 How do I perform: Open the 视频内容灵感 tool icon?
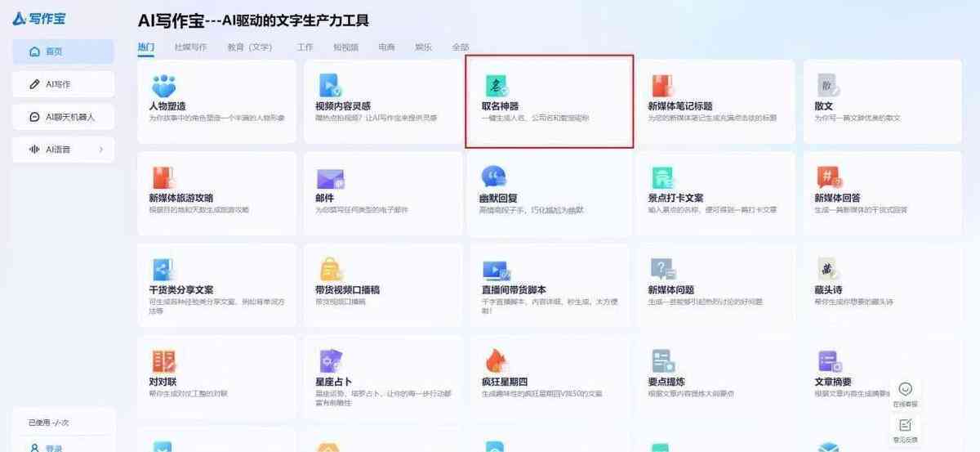click(x=330, y=85)
